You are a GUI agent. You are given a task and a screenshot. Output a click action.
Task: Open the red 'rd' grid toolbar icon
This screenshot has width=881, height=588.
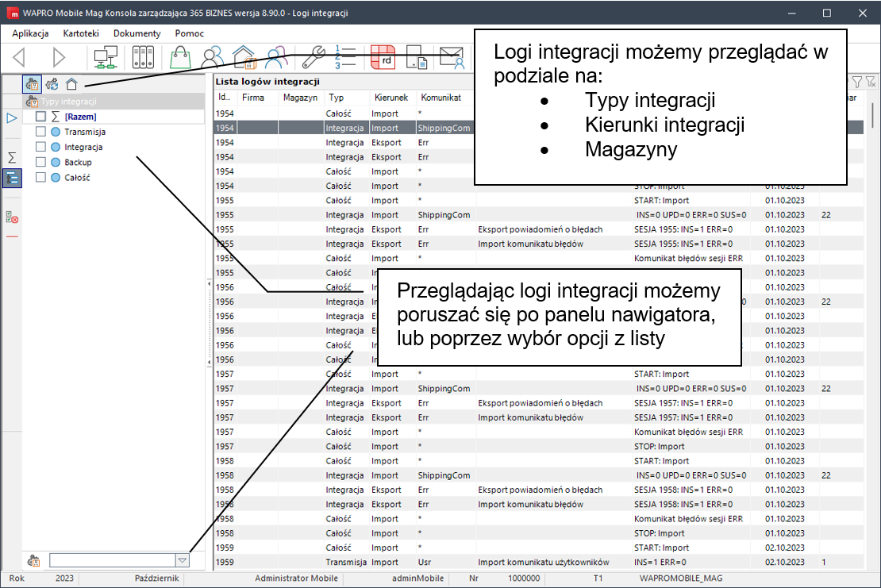383,57
